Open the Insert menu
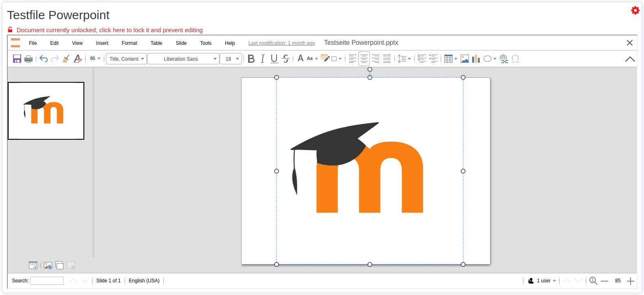Screen dimensions: 644x295 click(x=102, y=43)
